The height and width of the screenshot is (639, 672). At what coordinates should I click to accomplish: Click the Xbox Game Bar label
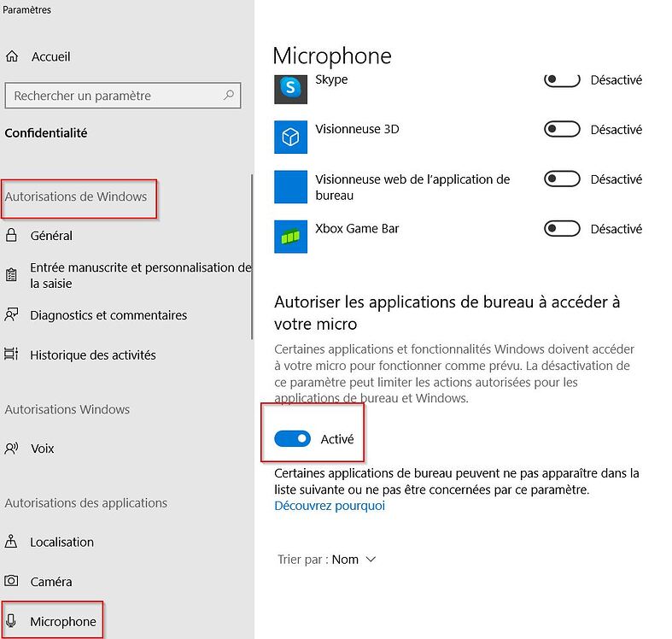[357, 228]
